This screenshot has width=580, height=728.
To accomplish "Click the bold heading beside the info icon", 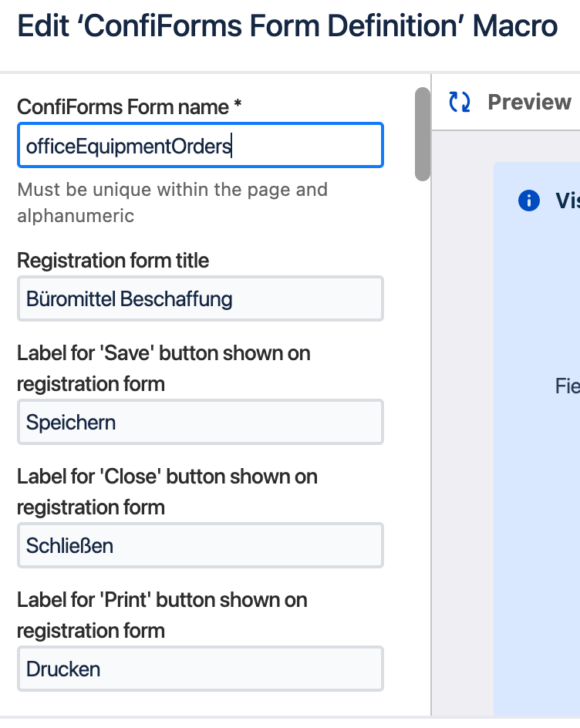I will [568, 201].
